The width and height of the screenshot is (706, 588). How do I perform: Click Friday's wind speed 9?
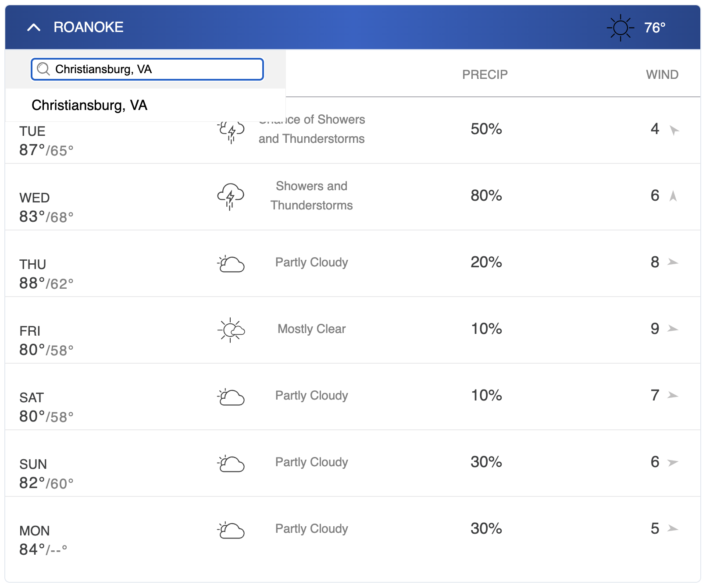(x=655, y=329)
